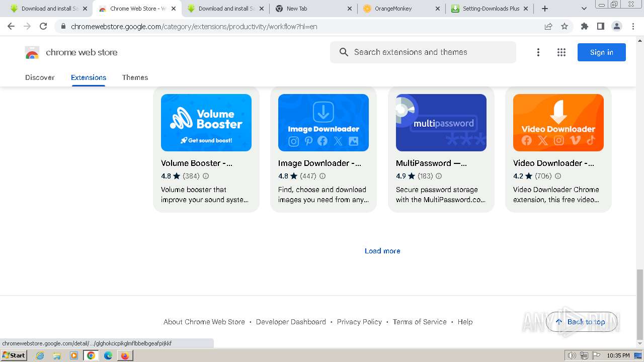Open the new tab plus button
The height and width of the screenshot is (362, 644).
click(545, 9)
